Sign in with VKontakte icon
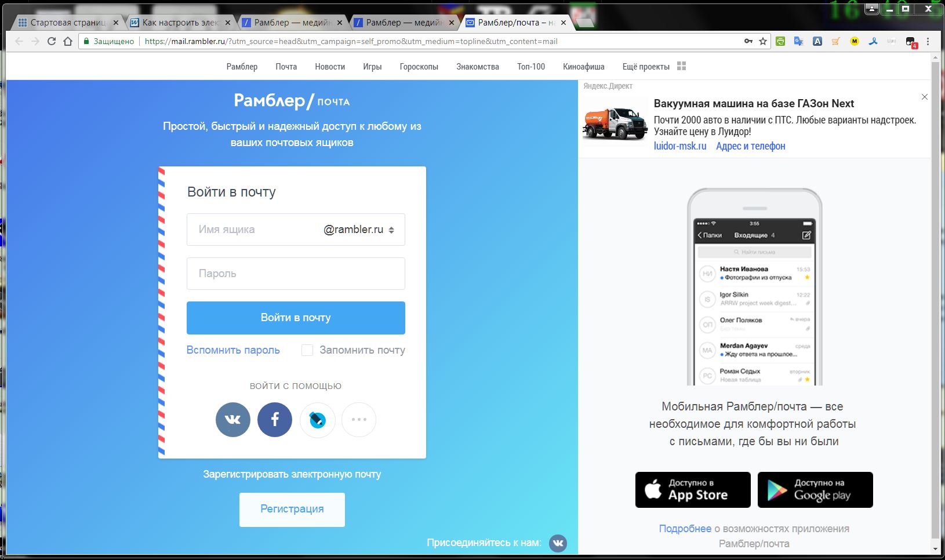945x560 pixels. tap(233, 420)
